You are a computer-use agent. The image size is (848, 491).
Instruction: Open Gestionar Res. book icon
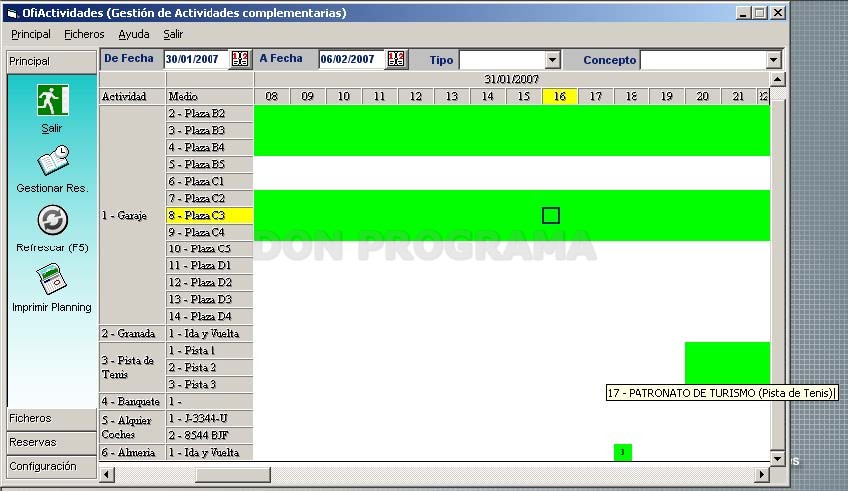pos(52,160)
